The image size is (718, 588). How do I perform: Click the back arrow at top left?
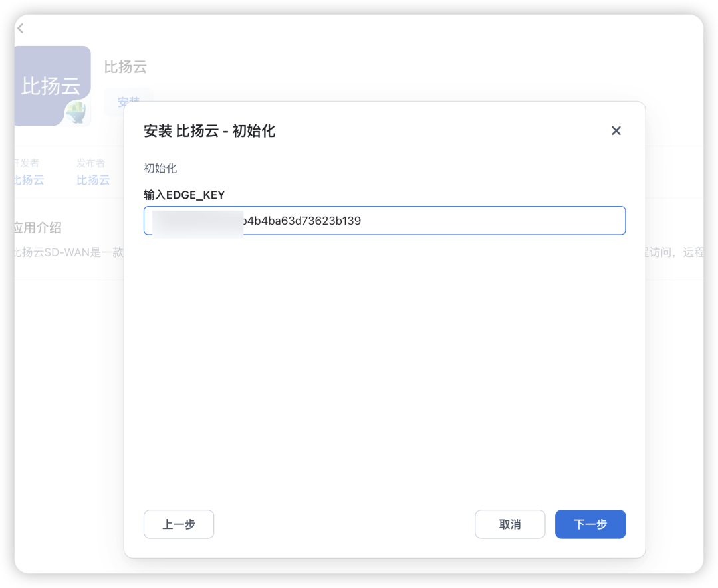pos(20,28)
